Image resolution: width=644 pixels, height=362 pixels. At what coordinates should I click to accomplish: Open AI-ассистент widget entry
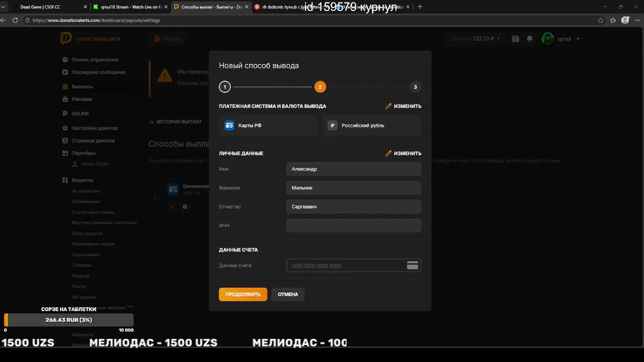pyautogui.click(x=86, y=191)
